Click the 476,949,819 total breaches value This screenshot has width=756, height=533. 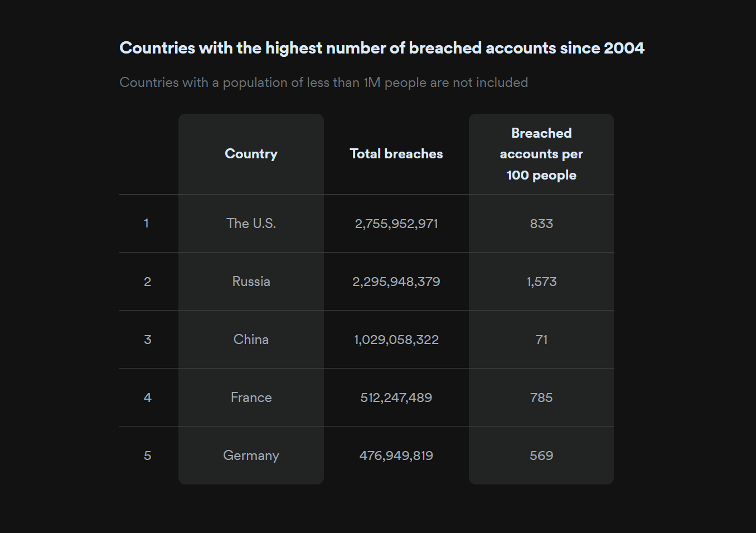[396, 456]
